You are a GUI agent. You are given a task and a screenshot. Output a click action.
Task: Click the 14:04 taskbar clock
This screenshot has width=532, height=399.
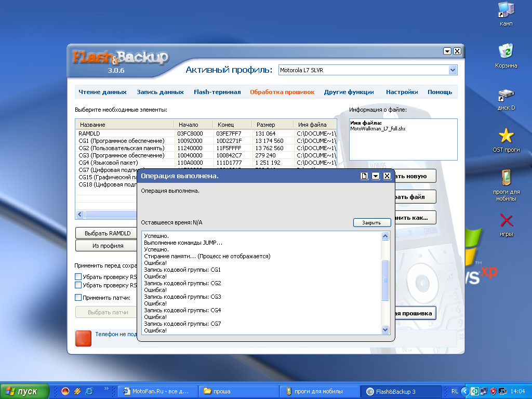point(517,391)
